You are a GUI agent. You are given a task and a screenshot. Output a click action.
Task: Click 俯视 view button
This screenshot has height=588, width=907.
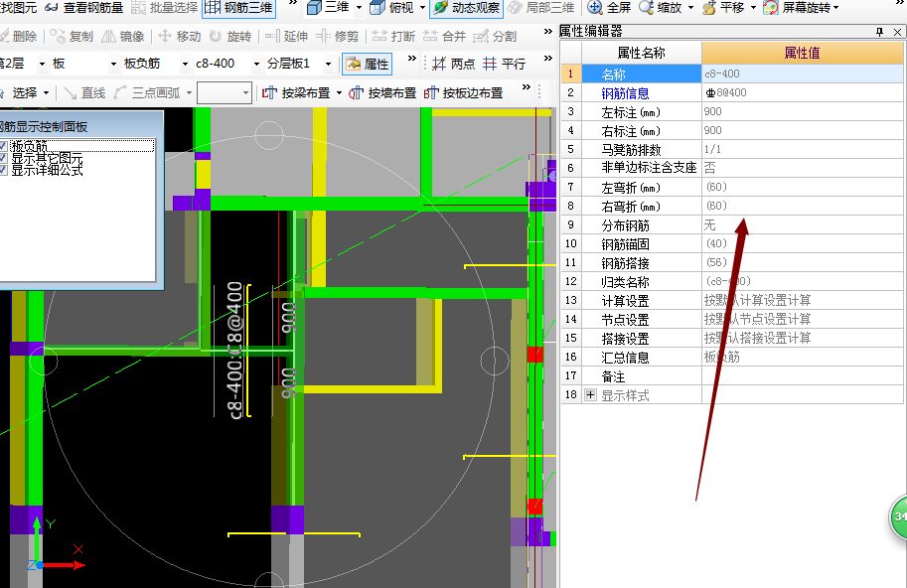click(x=391, y=8)
